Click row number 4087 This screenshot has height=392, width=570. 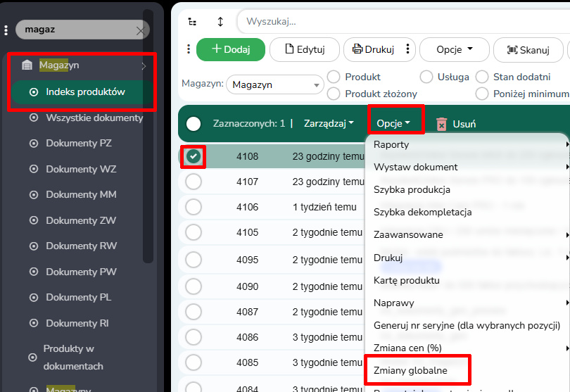click(x=247, y=312)
